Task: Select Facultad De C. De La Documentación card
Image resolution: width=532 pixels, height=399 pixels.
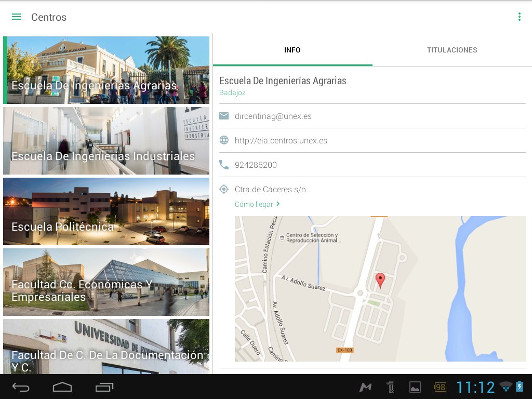Action: coord(106,347)
